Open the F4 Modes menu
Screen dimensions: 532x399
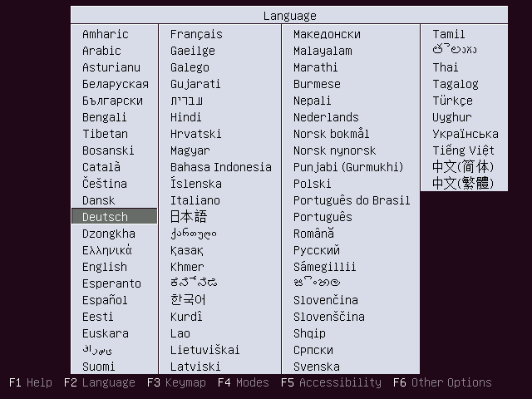tap(244, 382)
